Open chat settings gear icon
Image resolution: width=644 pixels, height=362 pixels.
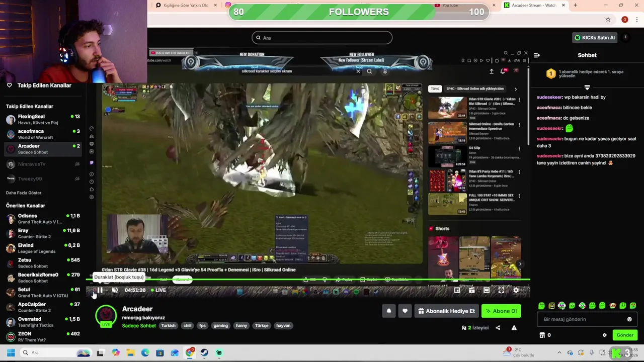coord(605,335)
